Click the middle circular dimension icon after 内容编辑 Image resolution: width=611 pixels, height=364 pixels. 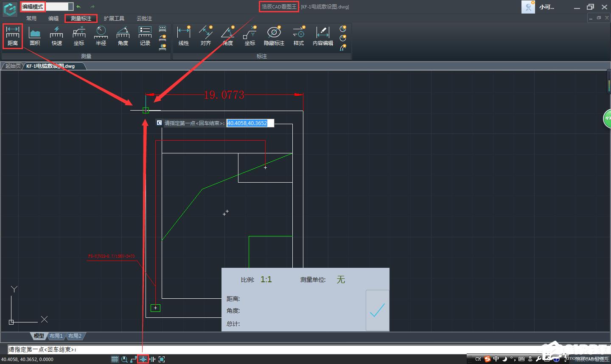(x=343, y=38)
